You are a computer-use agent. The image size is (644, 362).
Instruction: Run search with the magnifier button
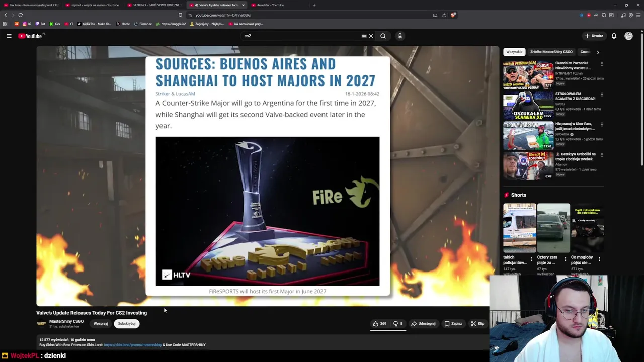click(383, 36)
